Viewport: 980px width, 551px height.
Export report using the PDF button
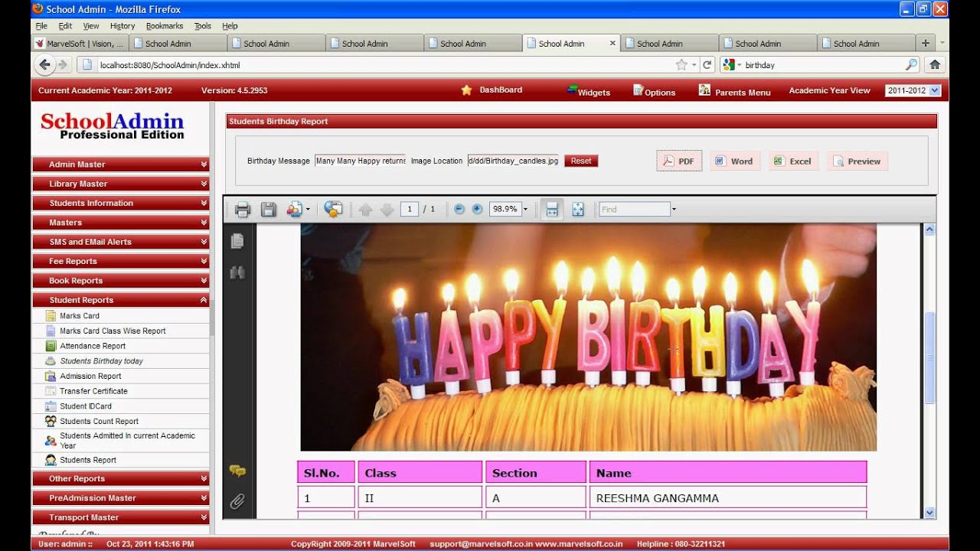point(679,161)
